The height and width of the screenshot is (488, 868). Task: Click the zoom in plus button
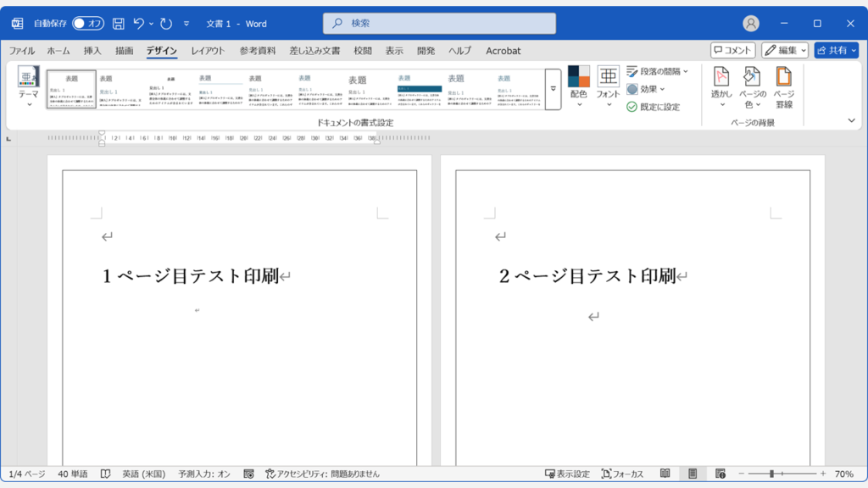[823, 474]
